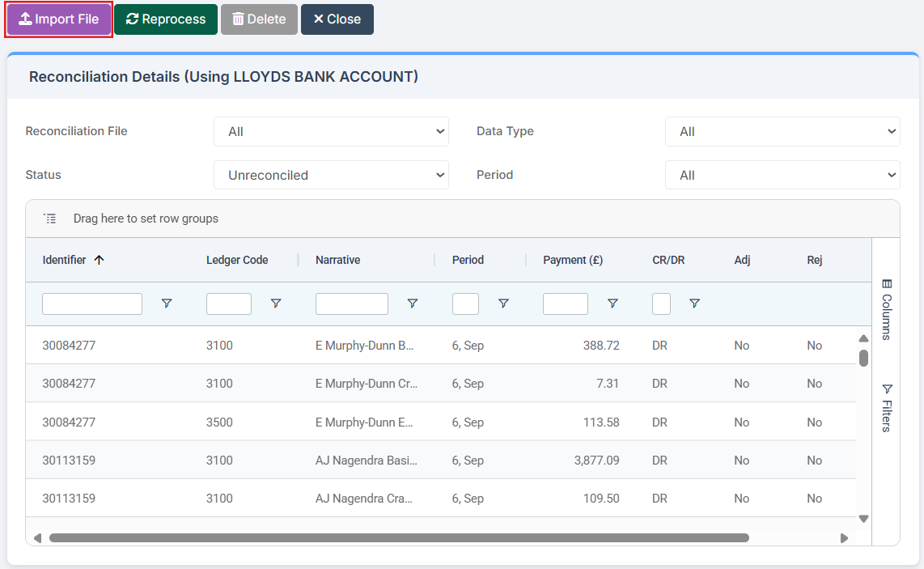Open the Status dropdown showing Unreconciled
924x569 pixels.
pos(331,174)
